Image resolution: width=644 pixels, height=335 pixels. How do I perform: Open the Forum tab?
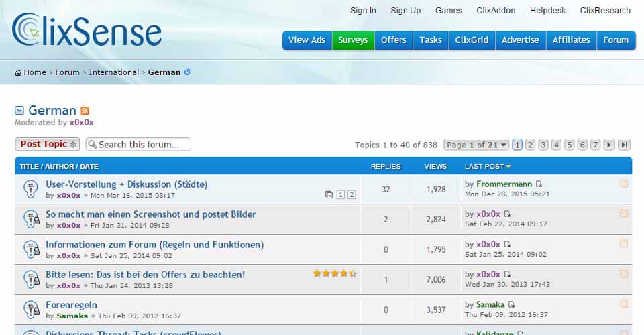616,40
